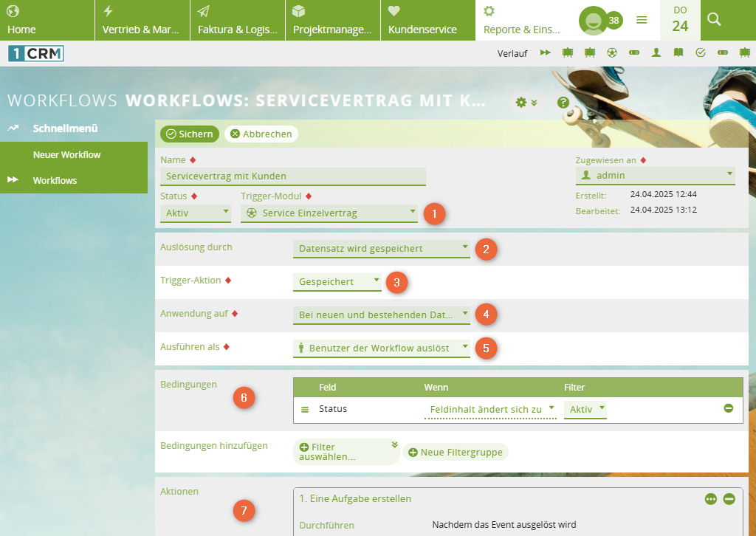The width and height of the screenshot is (756, 536).
Task: Open the book history icon in Verlauf
Action: coord(678,52)
